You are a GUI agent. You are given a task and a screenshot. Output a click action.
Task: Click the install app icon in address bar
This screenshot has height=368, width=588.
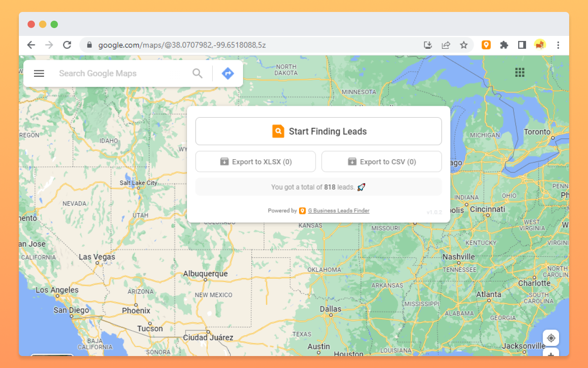tap(428, 45)
